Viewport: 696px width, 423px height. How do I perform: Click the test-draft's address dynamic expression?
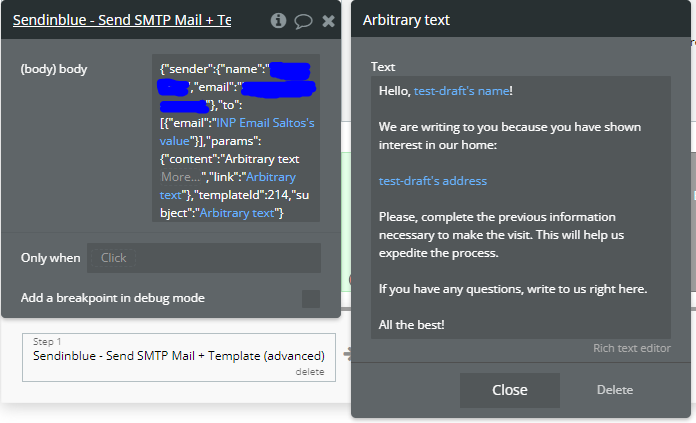[x=432, y=181]
